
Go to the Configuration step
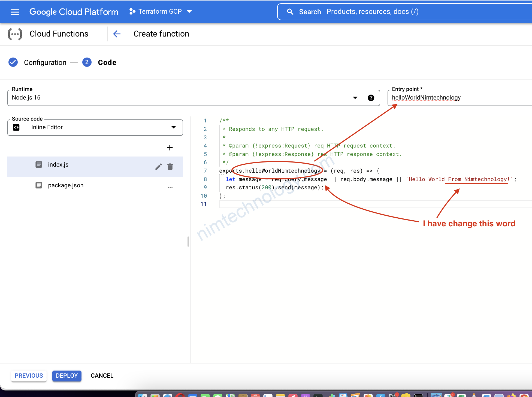click(x=45, y=62)
